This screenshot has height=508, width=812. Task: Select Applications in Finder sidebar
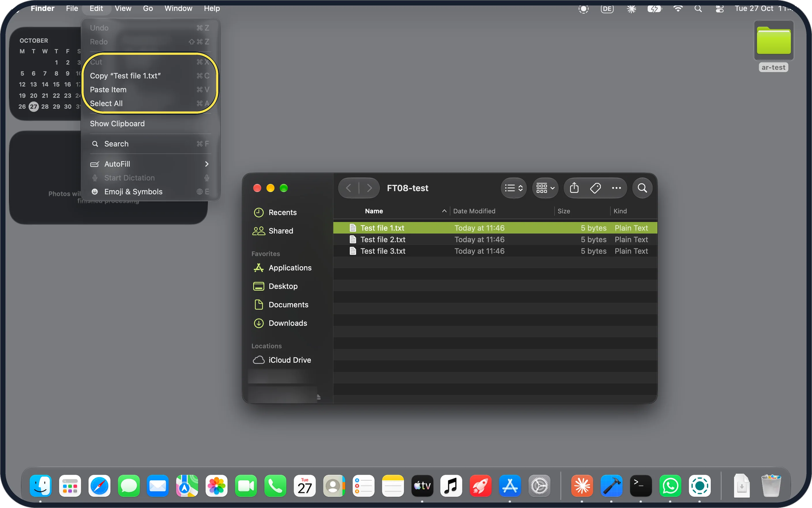290,268
